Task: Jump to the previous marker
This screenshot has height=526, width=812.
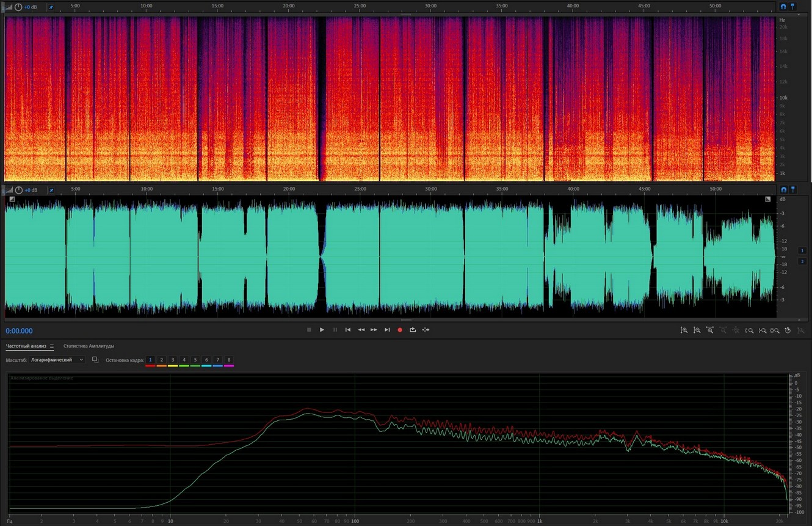Action: coord(348,330)
